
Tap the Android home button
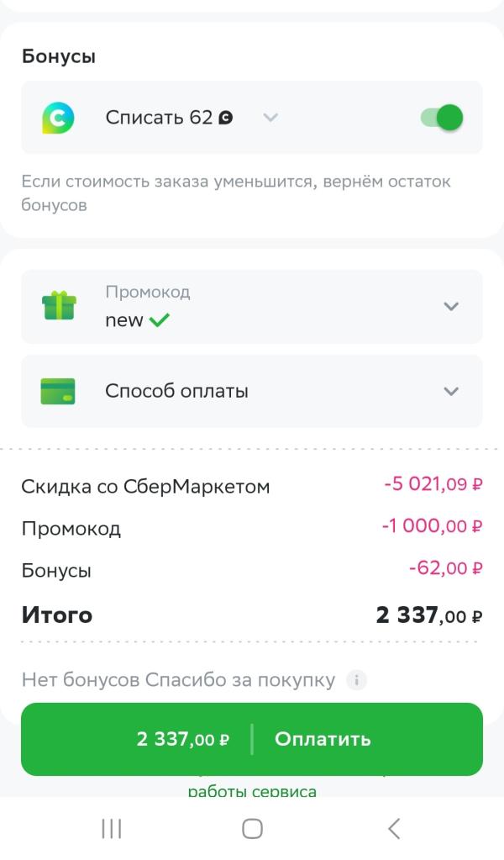pyautogui.click(x=252, y=829)
